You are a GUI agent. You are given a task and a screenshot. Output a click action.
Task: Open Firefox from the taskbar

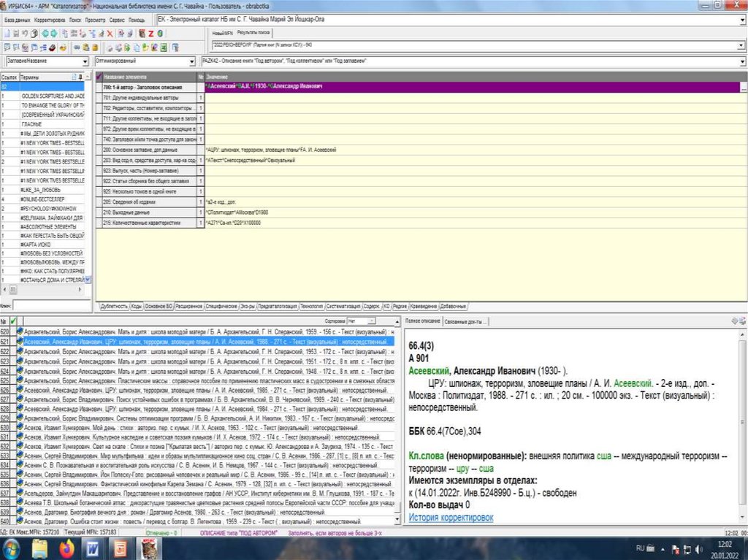point(67,548)
